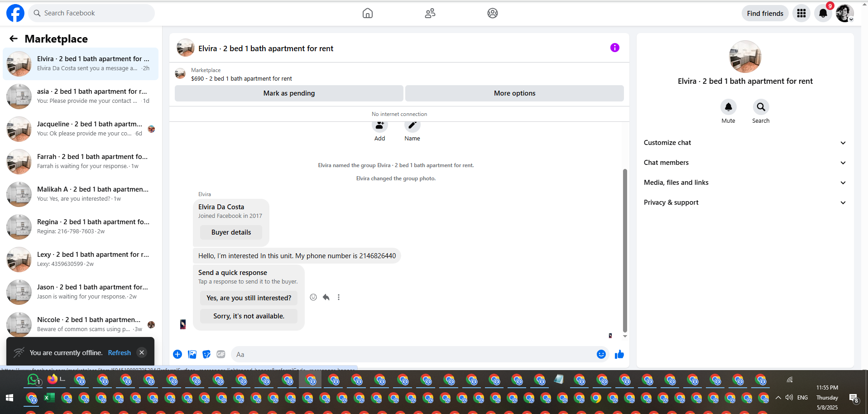Expand Chat members section
The height and width of the screenshot is (414, 868).
pos(745,163)
